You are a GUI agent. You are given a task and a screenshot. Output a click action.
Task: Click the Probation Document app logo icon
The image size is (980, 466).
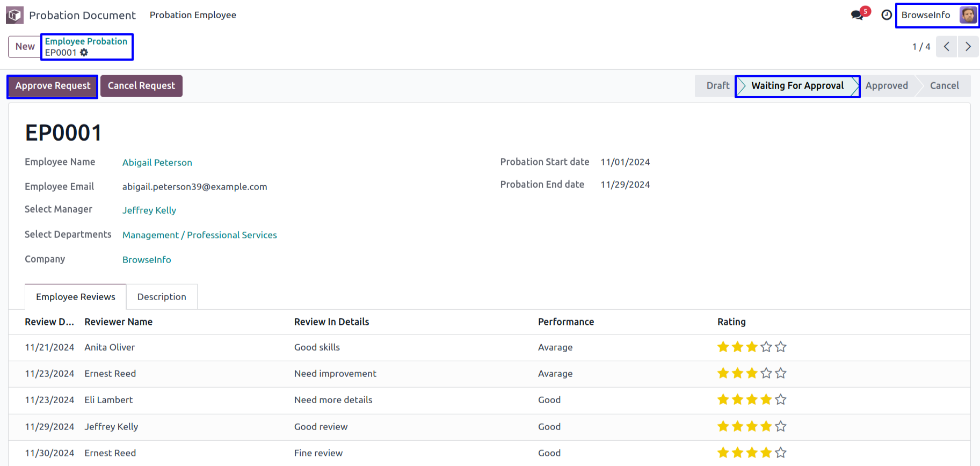click(14, 15)
